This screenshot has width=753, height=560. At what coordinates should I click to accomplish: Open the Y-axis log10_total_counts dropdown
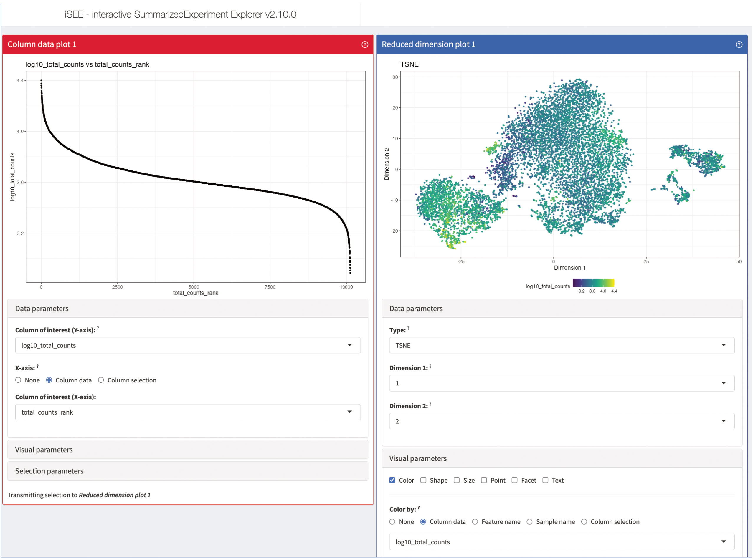tap(188, 345)
